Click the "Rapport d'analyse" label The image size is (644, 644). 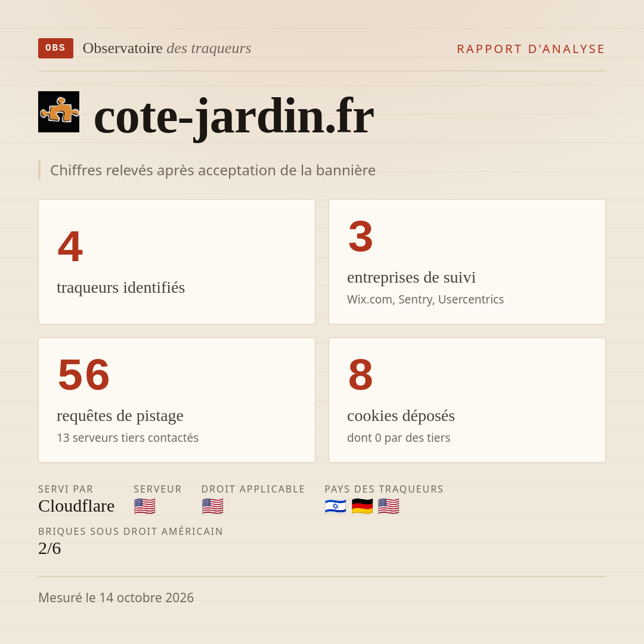531,49
